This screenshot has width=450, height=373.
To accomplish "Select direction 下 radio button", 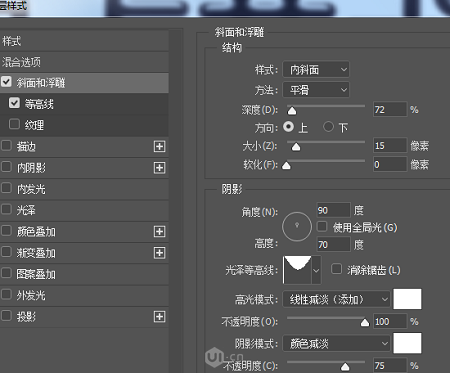I will (x=328, y=127).
